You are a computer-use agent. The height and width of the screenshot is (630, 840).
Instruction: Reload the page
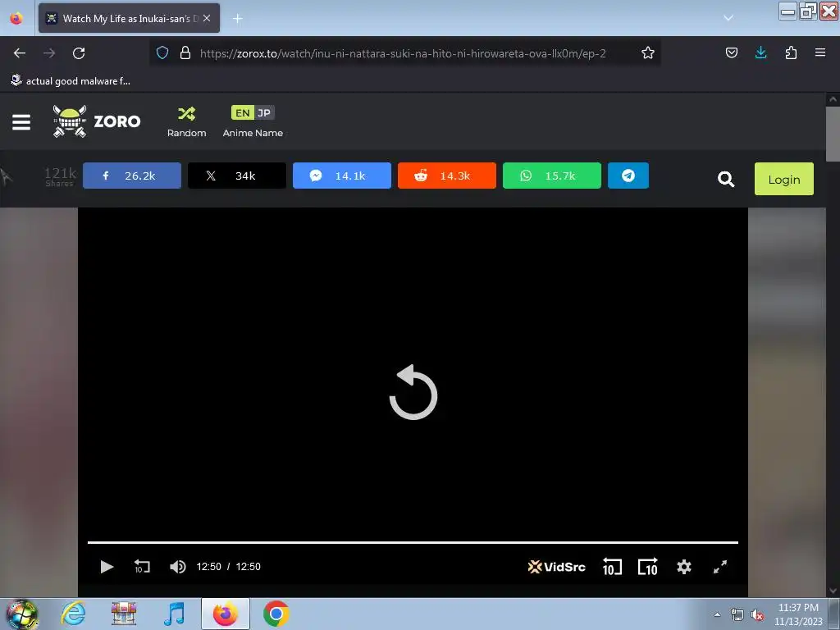pyautogui.click(x=79, y=53)
